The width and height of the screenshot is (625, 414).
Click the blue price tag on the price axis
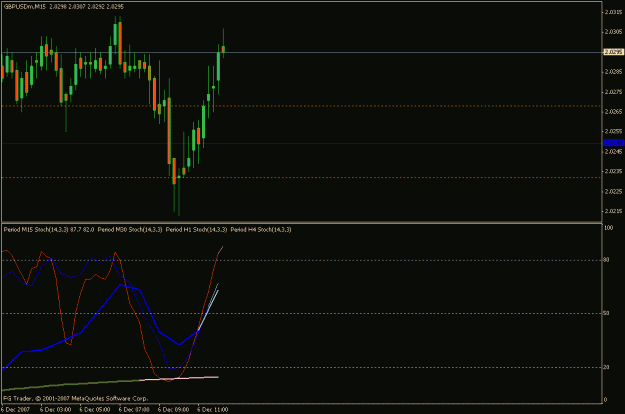point(614,143)
